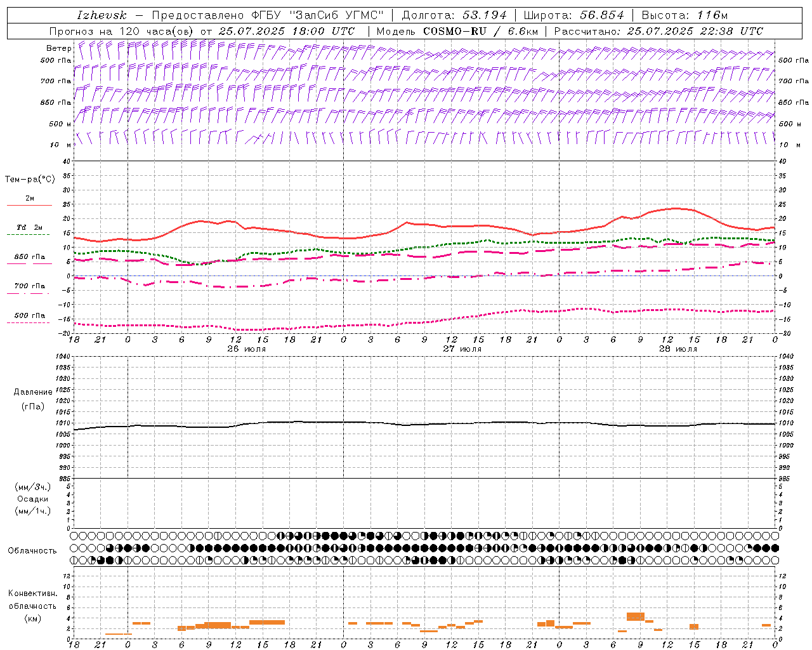Click the Тем-ра(°C) axis title
Image resolution: width=812 pixels, height=650 pixels.
pos(30,180)
